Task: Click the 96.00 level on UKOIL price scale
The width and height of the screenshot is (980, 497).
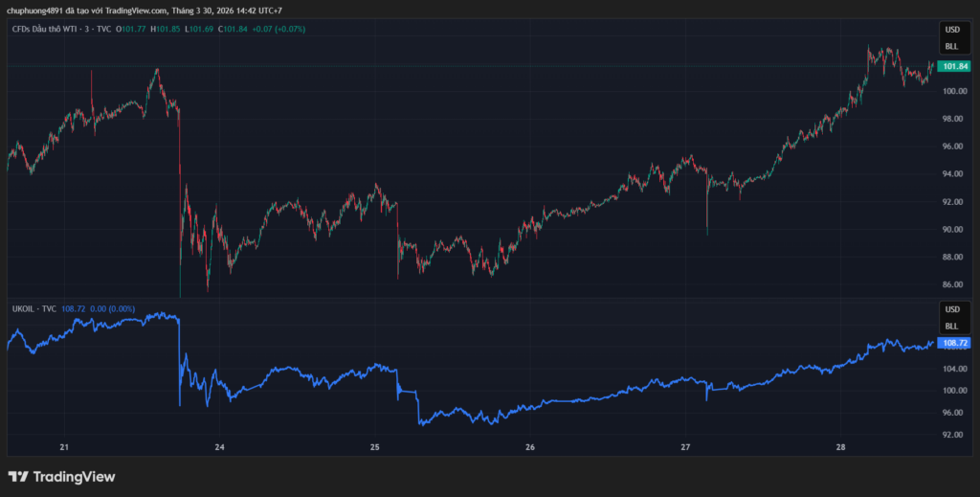Action: tap(954, 413)
